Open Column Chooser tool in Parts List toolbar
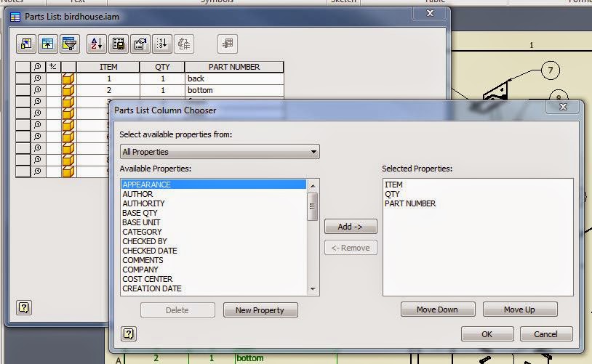 pos(26,44)
